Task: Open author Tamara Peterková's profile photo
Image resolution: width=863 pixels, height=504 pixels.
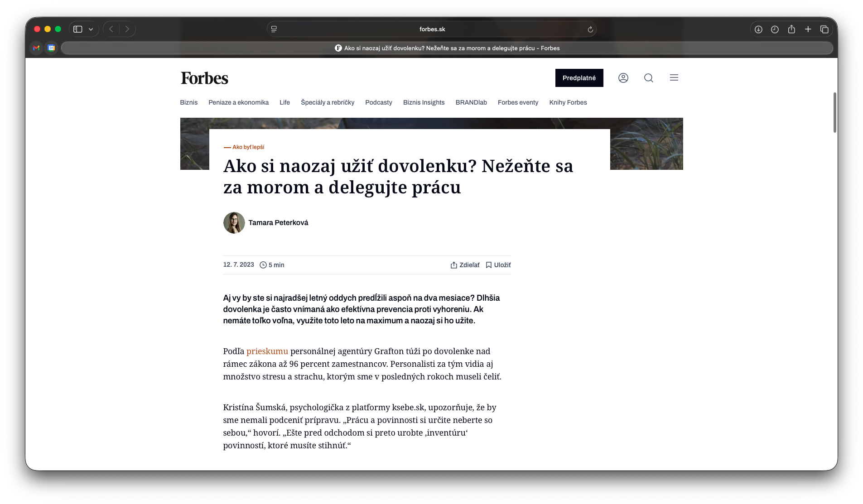Action: [234, 223]
